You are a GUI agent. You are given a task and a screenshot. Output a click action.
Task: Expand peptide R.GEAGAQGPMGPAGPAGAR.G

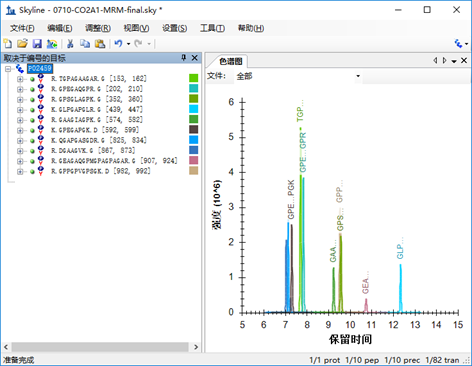click(x=20, y=161)
